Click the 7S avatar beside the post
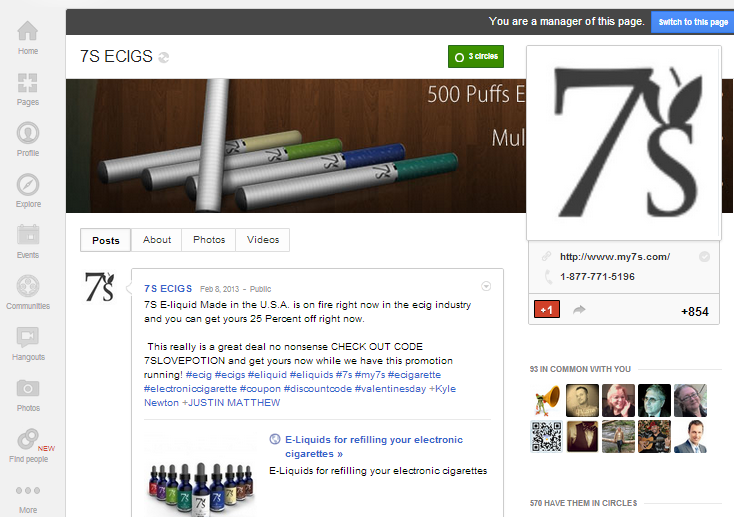Viewport: 734px width, 517px height. click(x=99, y=287)
